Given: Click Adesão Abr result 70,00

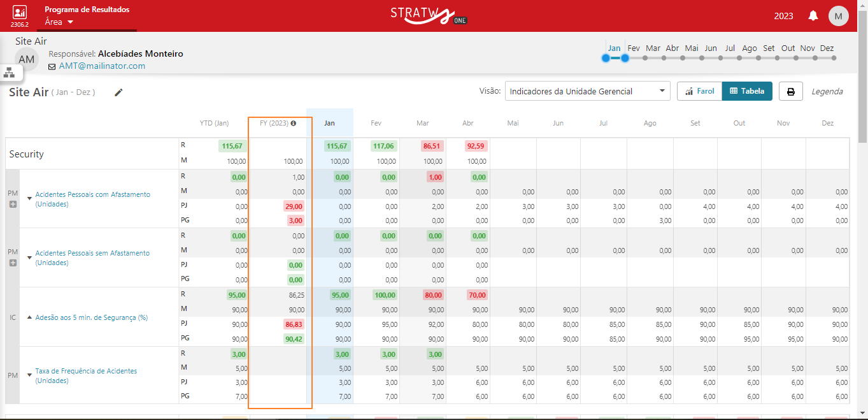Looking at the screenshot, I should [x=477, y=295].
